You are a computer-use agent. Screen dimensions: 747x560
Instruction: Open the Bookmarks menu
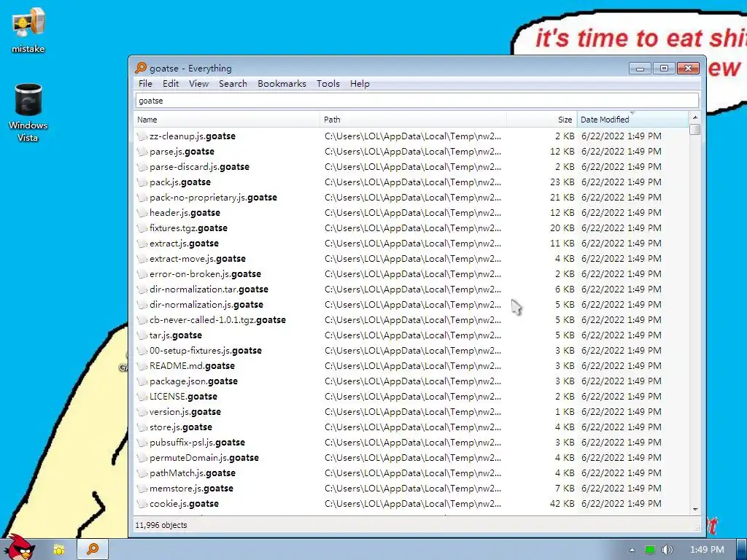coord(282,84)
